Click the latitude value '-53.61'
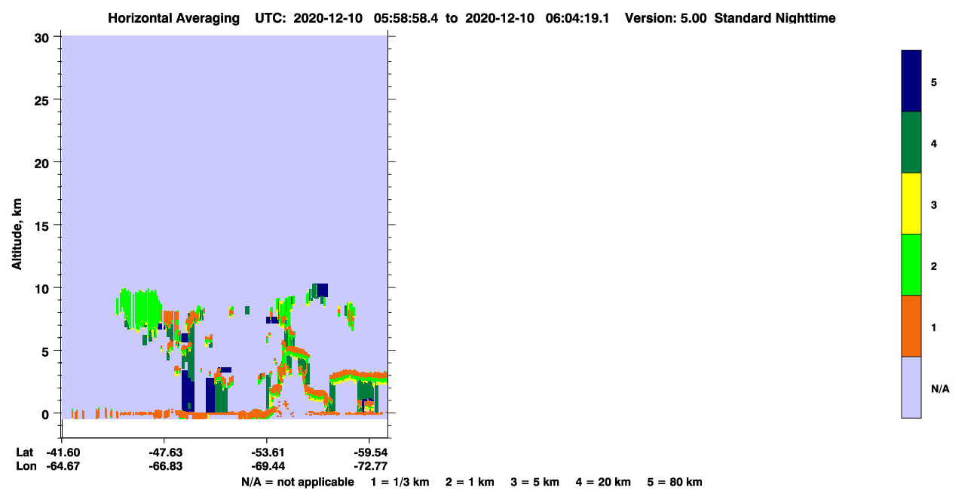980x503 pixels. (267, 452)
